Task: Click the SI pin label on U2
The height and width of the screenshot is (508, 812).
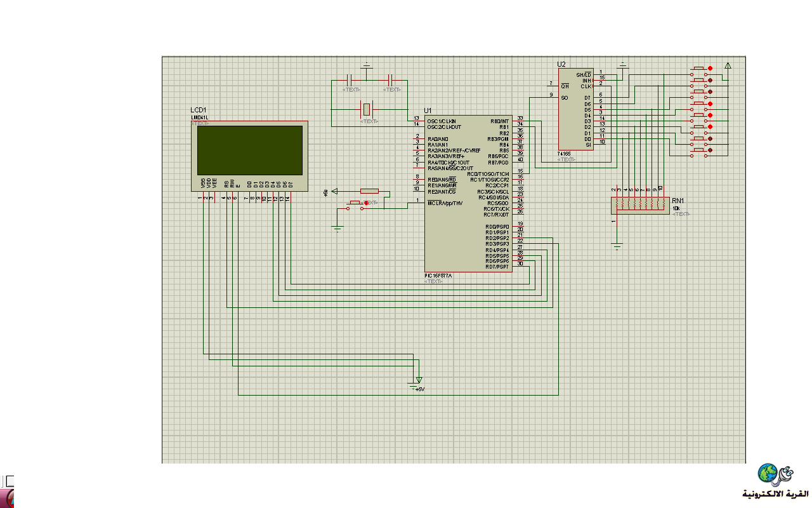Action: pyautogui.click(x=588, y=145)
